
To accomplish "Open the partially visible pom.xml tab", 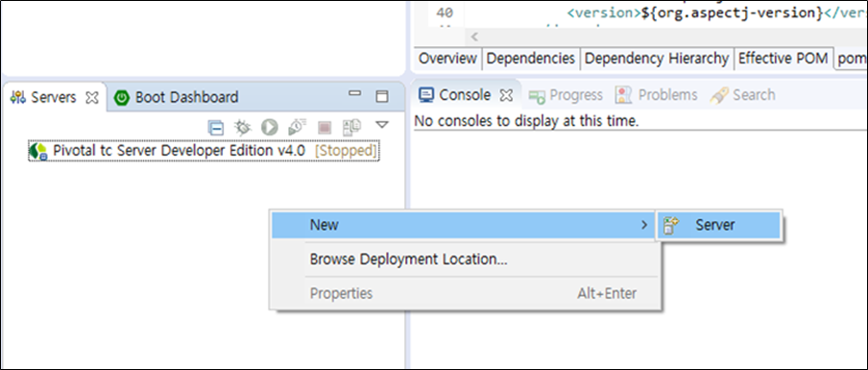I will pyautogui.click(x=852, y=59).
